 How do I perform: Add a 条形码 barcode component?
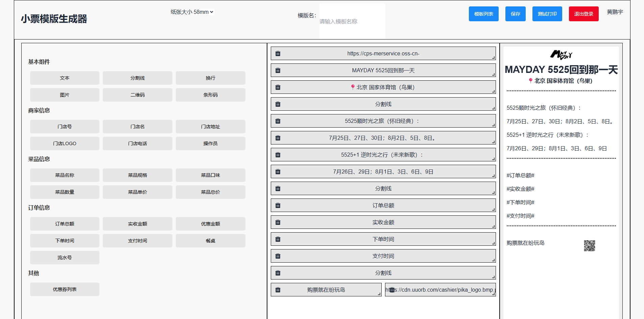tap(211, 95)
